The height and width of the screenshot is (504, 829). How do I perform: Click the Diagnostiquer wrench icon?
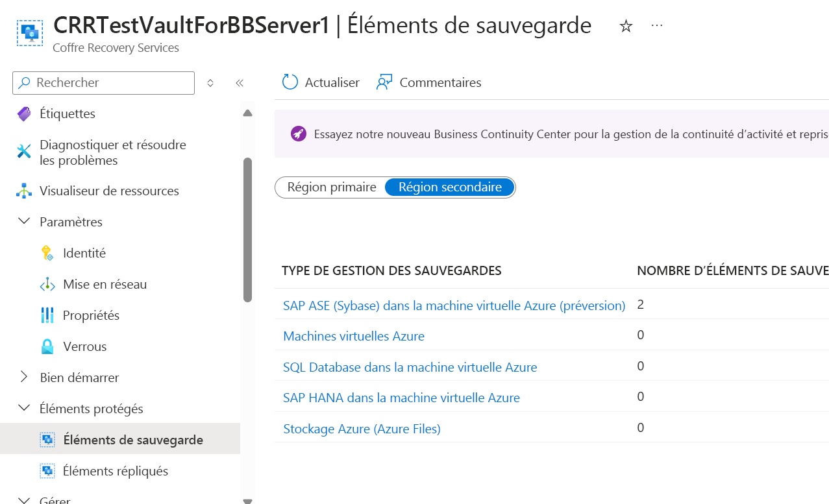[24, 152]
